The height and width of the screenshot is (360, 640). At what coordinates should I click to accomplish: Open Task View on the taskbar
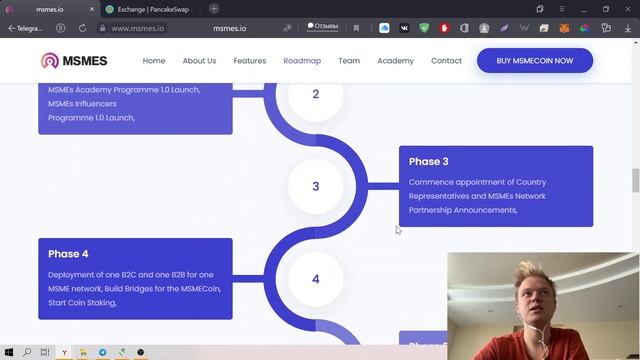point(45,352)
